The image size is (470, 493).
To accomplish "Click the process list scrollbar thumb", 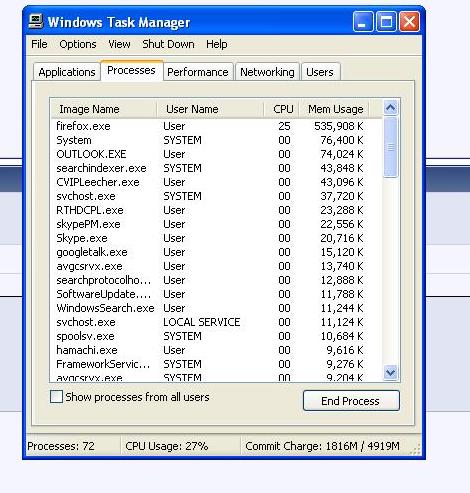I will point(390,147).
